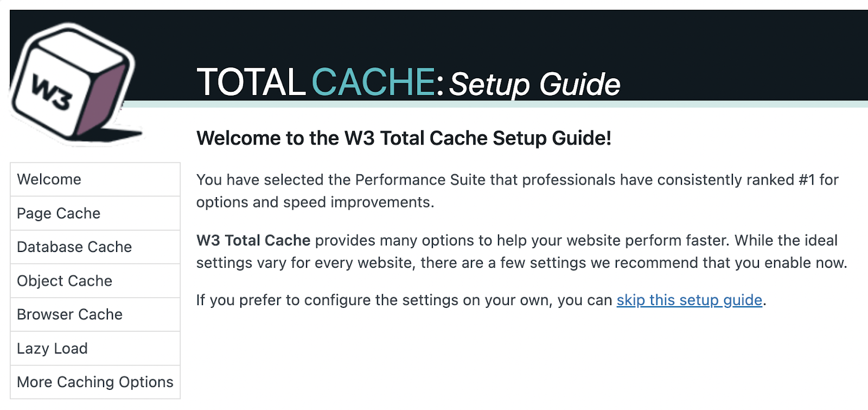
Task: Switch to the Database Cache step
Action: click(x=74, y=247)
